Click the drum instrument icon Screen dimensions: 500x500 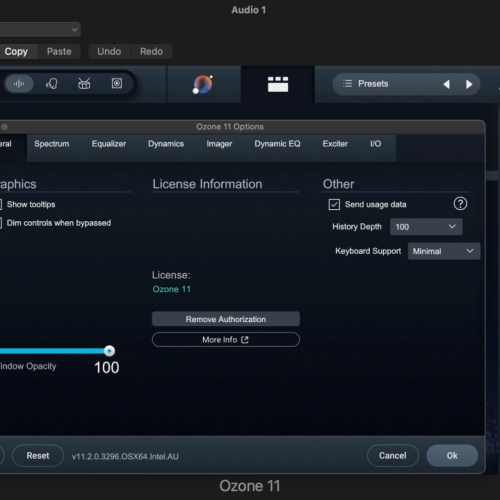pos(84,83)
